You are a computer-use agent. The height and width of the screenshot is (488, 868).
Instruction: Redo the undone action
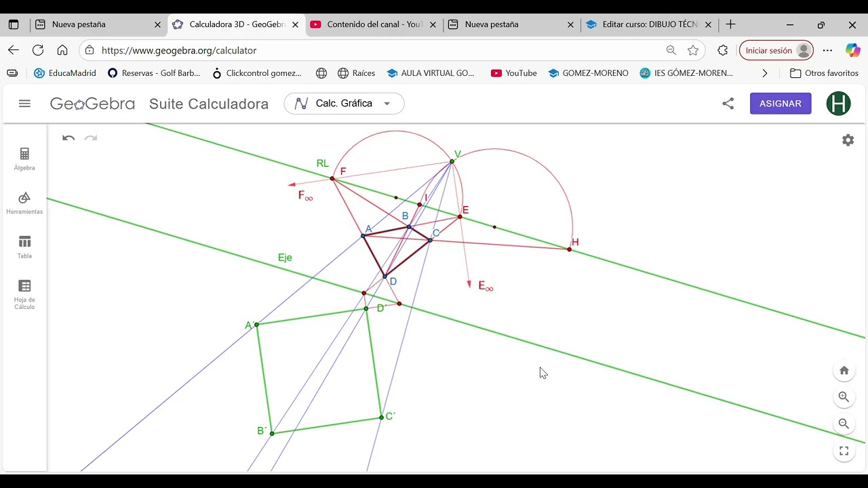point(90,138)
